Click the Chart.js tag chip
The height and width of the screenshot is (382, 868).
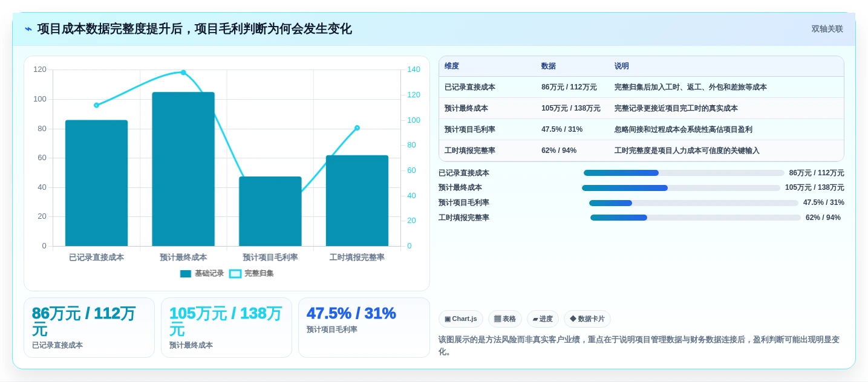(461, 319)
